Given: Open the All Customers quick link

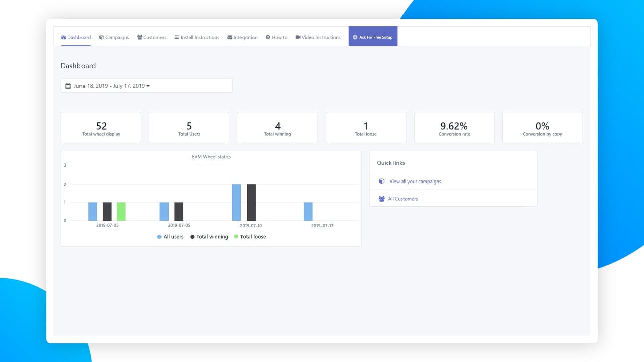Looking at the screenshot, I should (403, 199).
